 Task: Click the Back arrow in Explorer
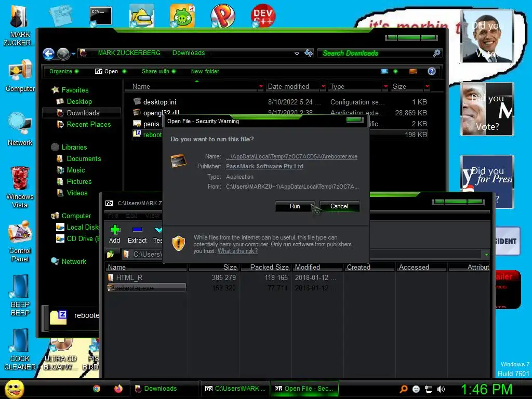click(48, 54)
